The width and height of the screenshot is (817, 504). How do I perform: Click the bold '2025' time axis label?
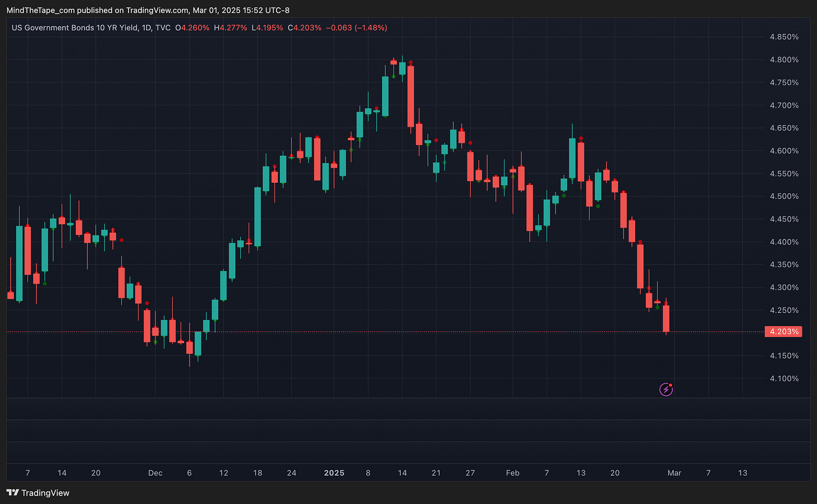pyautogui.click(x=334, y=473)
